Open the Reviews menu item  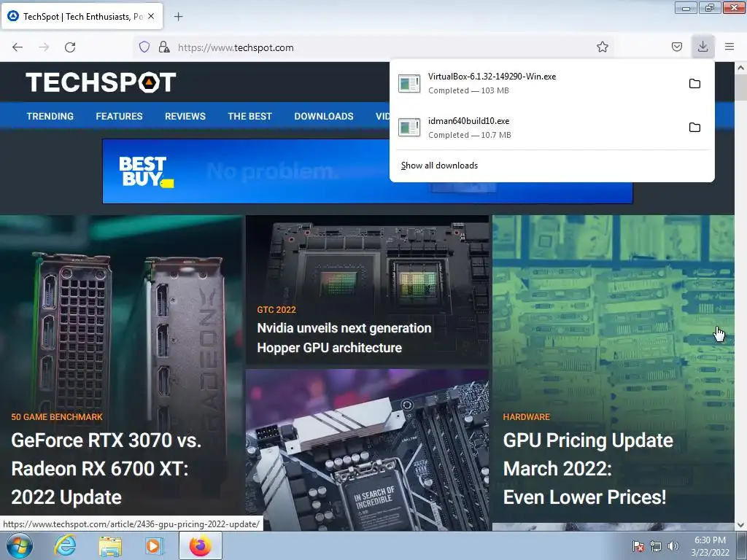coord(185,116)
